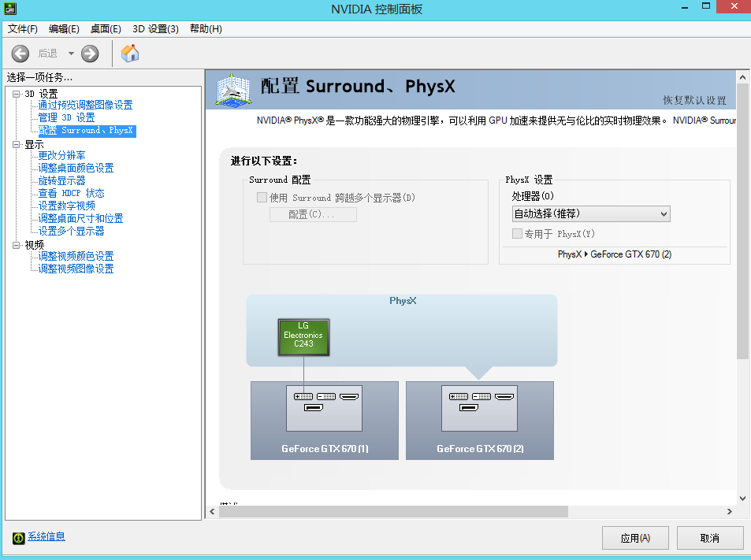Select the GeForce GTX 670 (1) card
Image resolution: width=751 pixels, height=560 pixels.
[324, 421]
